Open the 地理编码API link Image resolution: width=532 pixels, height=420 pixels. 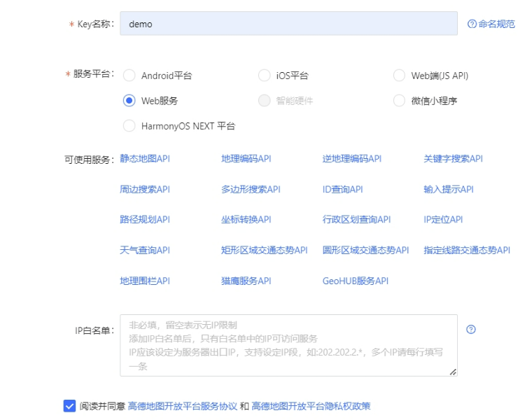246,159
